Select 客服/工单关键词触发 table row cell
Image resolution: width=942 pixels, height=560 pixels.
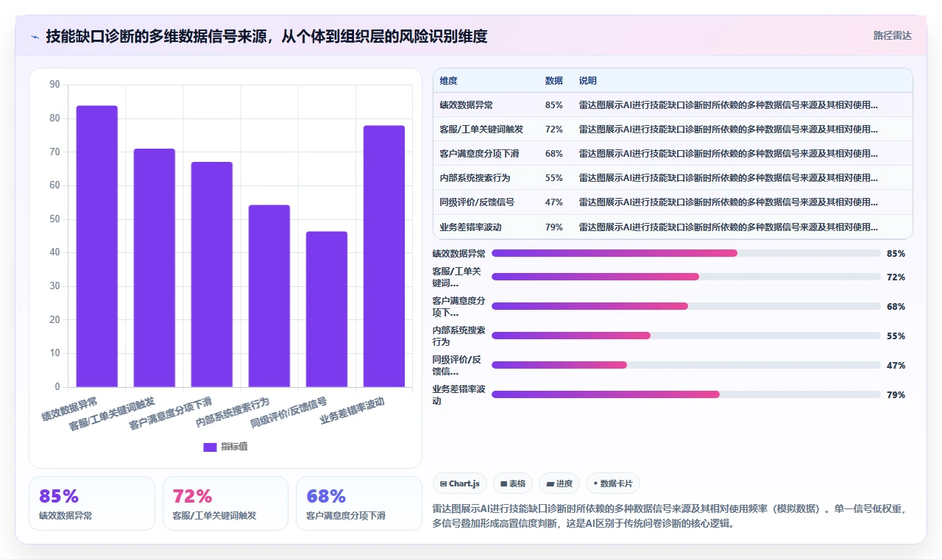(481, 130)
